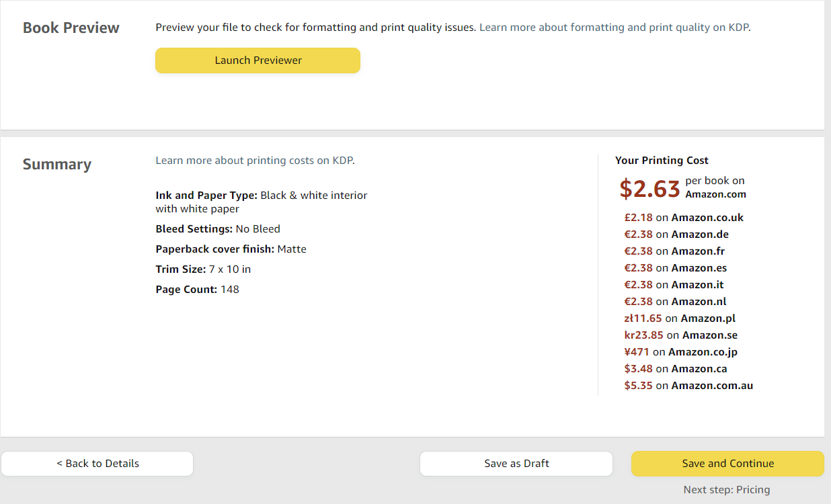This screenshot has height=504, width=831.
Task: Click the Book Preview heading
Action: (71, 28)
